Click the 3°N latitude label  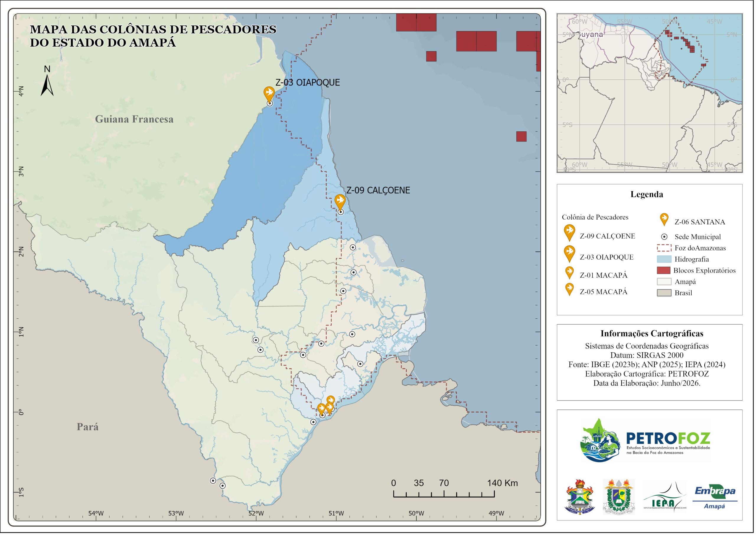21,172
